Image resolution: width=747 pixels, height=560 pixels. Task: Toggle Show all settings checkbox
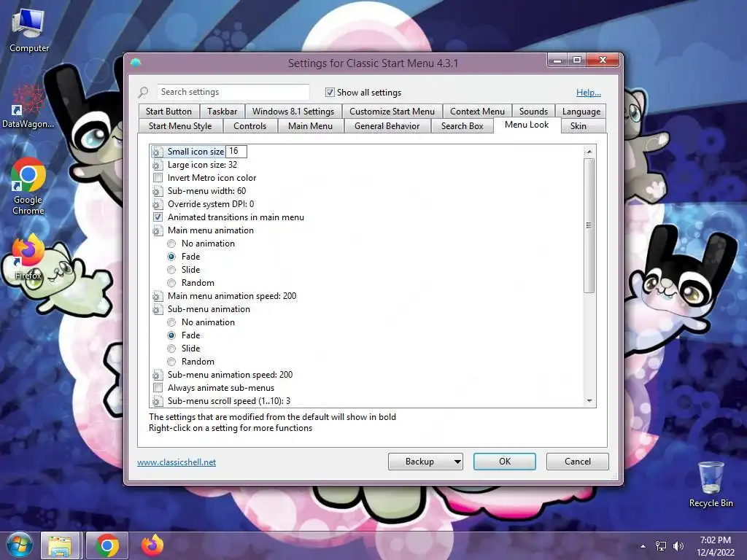(330, 93)
